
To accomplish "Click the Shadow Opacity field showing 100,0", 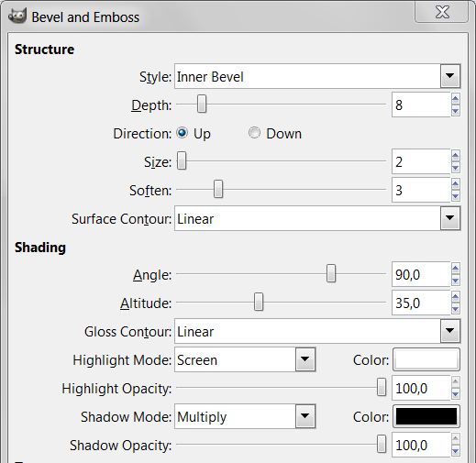I will coord(421,445).
